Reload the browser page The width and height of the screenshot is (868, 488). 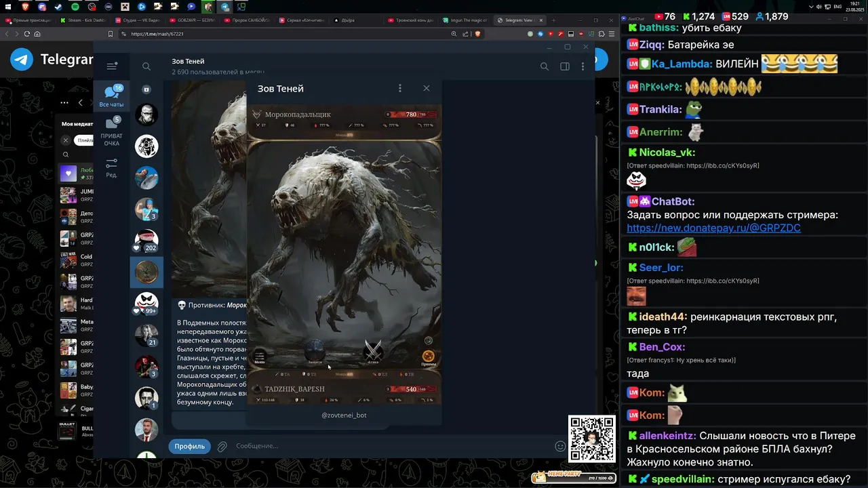(x=27, y=34)
